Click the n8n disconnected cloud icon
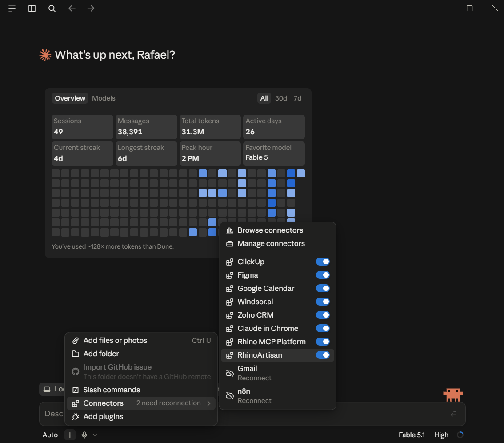 coord(229,396)
